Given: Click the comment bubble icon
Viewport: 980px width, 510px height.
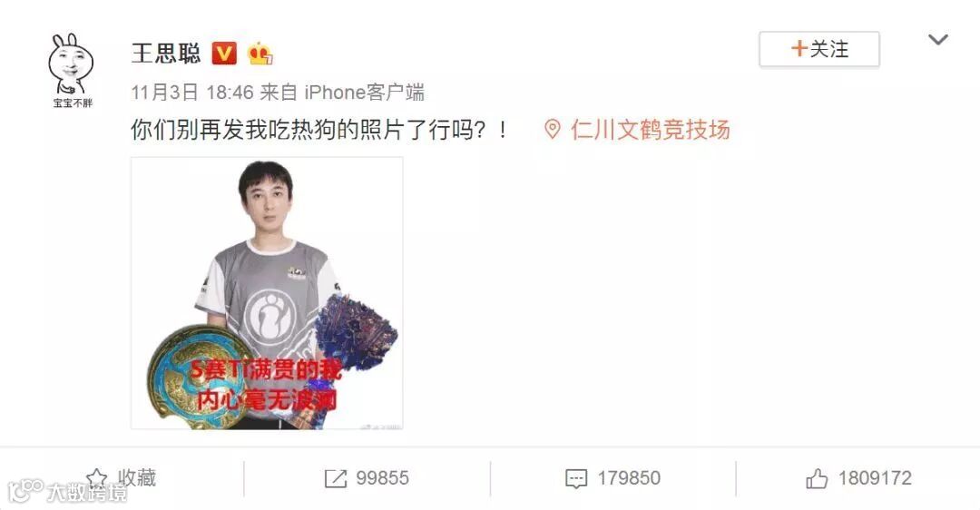Looking at the screenshot, I should (x=575, y=479).
